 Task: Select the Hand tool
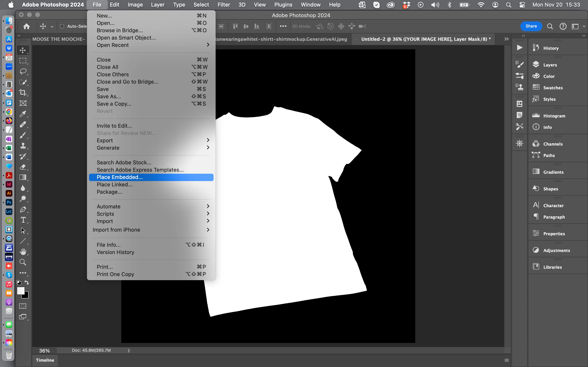coord(23,252)
